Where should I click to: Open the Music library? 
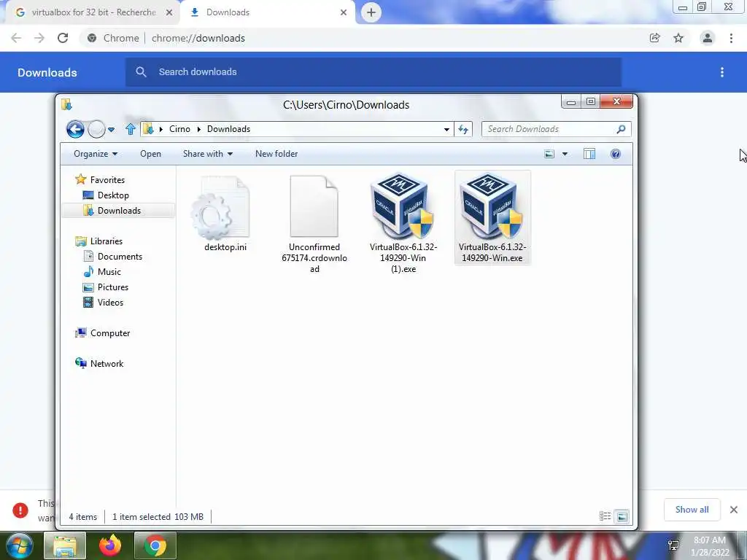pyautogui.click(x=102, y=271)
